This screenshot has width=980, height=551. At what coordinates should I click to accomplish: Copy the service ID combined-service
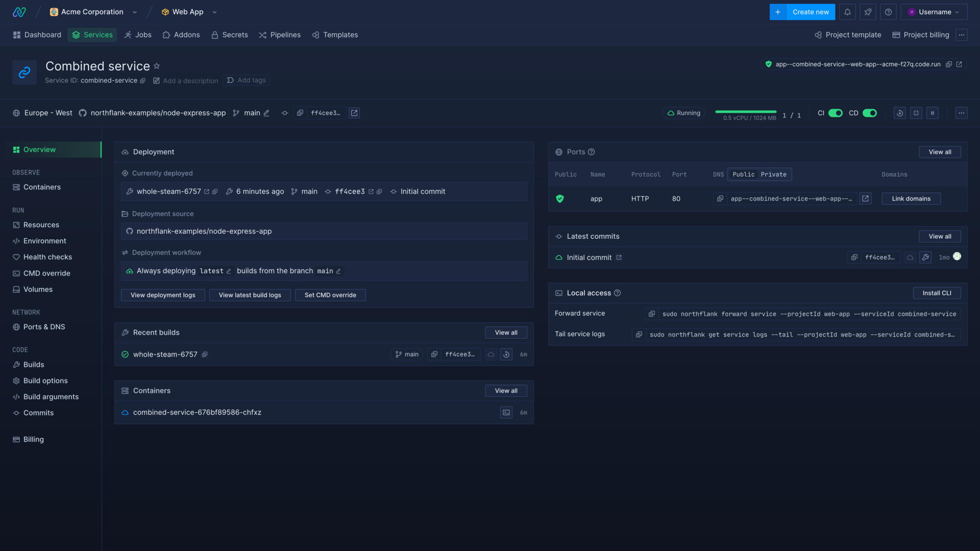pyautogui.click(x=143, y=81)
